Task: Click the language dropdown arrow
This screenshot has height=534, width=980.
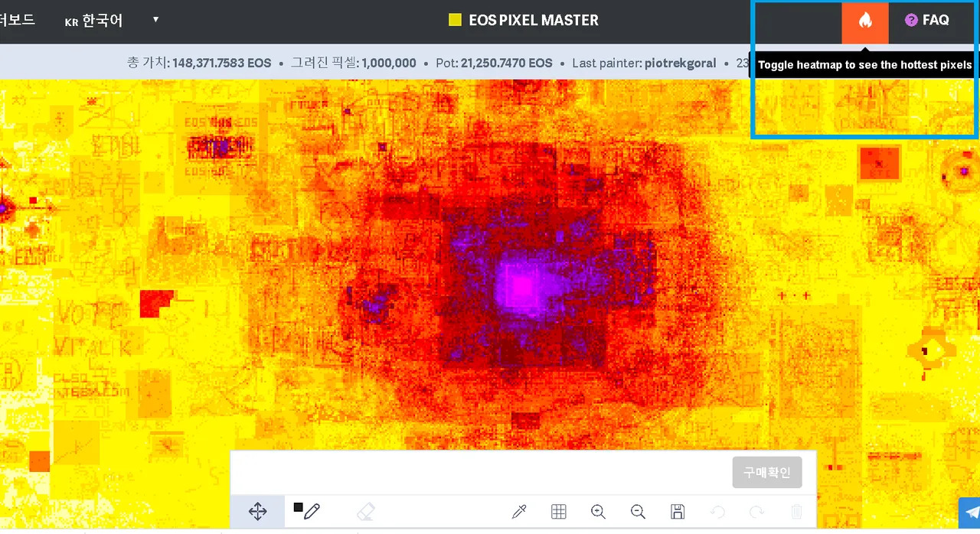Action: tap(155, 19)
